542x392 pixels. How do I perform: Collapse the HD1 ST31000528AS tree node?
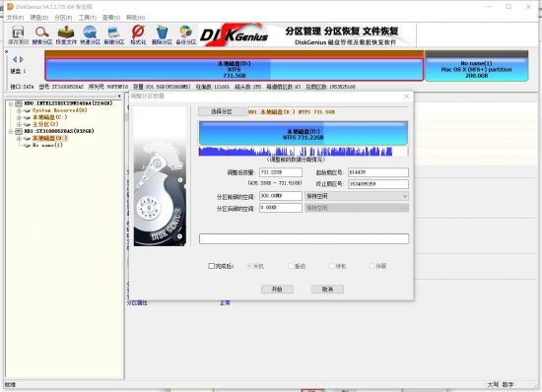11,131
